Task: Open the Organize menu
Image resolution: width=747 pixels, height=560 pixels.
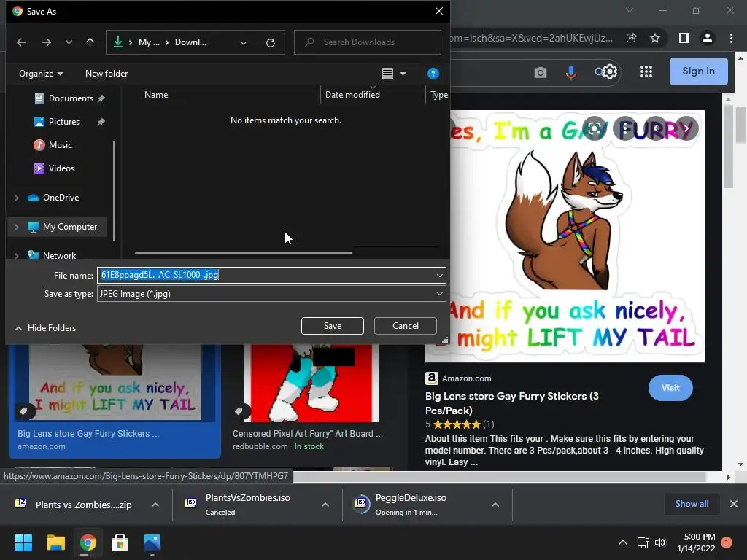Action: tap(41, 74)
